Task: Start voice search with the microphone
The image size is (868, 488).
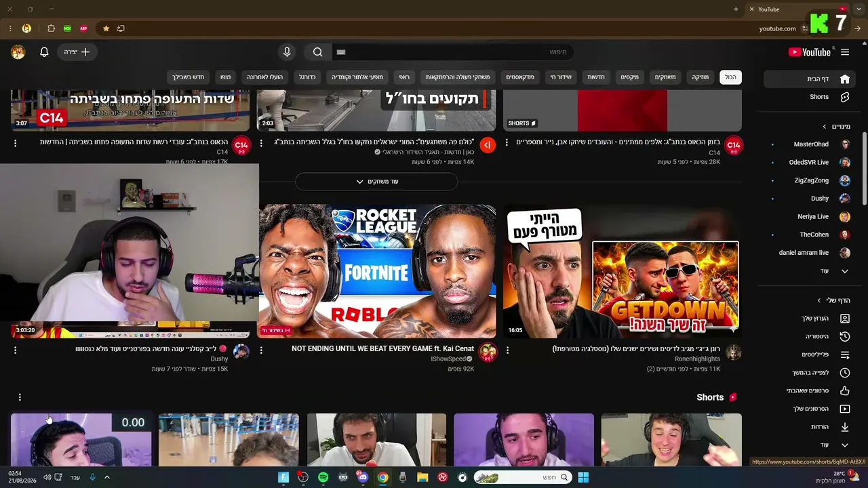Action: pos(287,52)
